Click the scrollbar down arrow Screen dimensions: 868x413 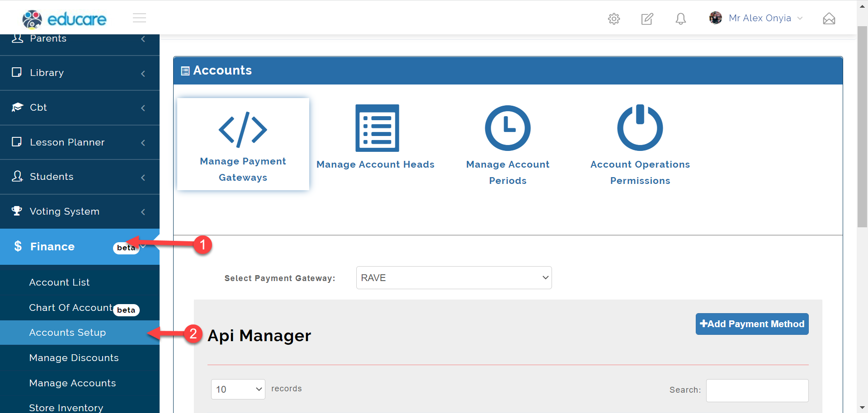862,408
